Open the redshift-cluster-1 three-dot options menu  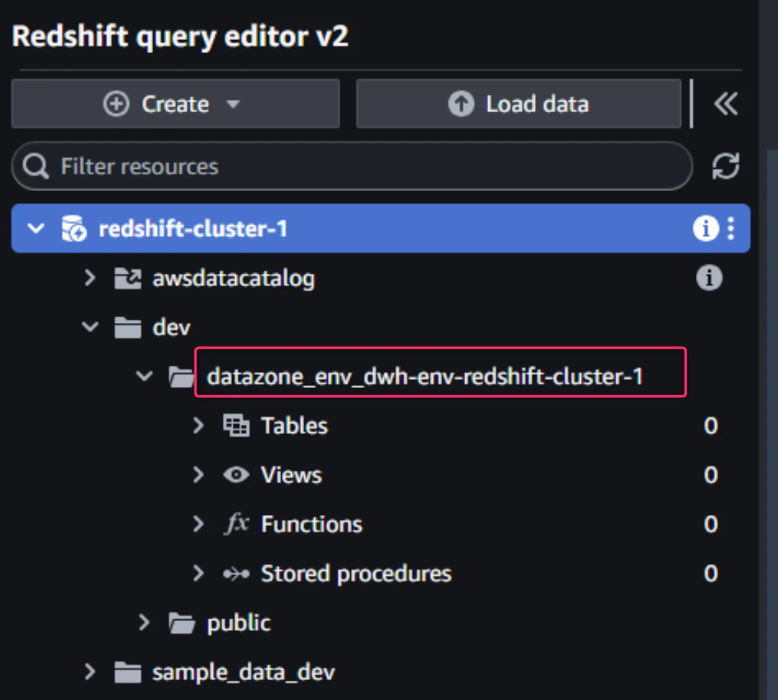[731, 229]
